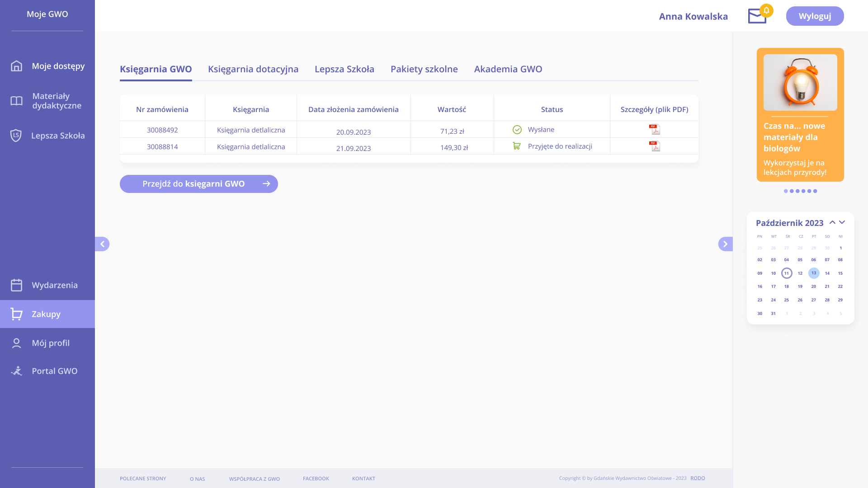Image resolution: width=868 pixels, height=488 pixels.
Task: Open the Mój profil user icon
Action: 16,343
